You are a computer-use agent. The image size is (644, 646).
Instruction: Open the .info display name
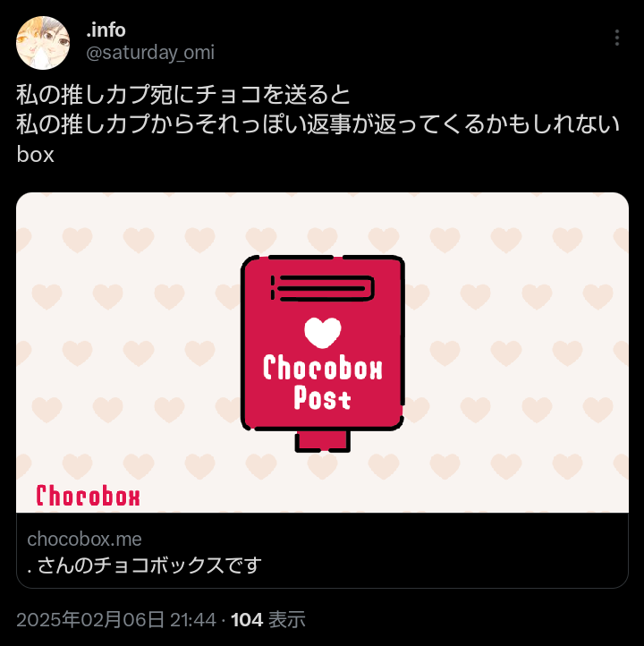coord(106,30)
